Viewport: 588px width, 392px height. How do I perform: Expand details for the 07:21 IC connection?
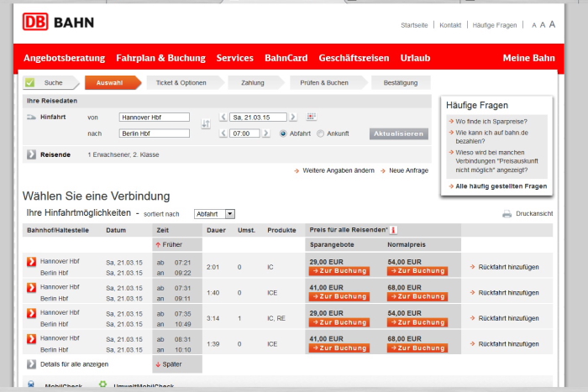[31, 263]
